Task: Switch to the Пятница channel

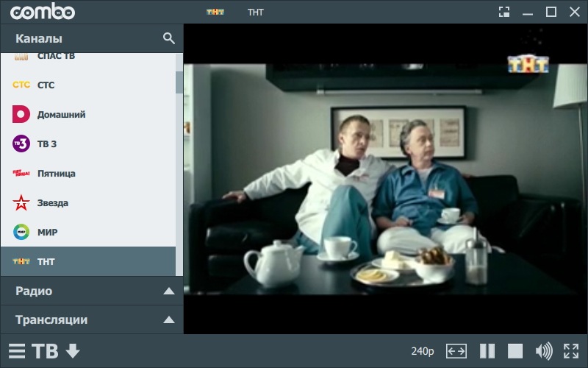Action: 88,173
